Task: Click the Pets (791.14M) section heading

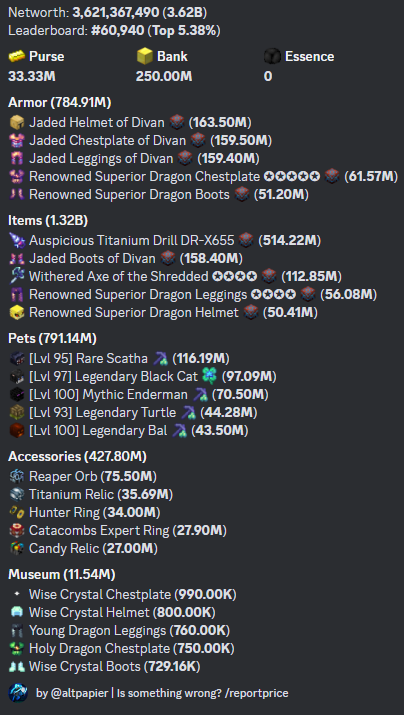Action: click(52, 338)
